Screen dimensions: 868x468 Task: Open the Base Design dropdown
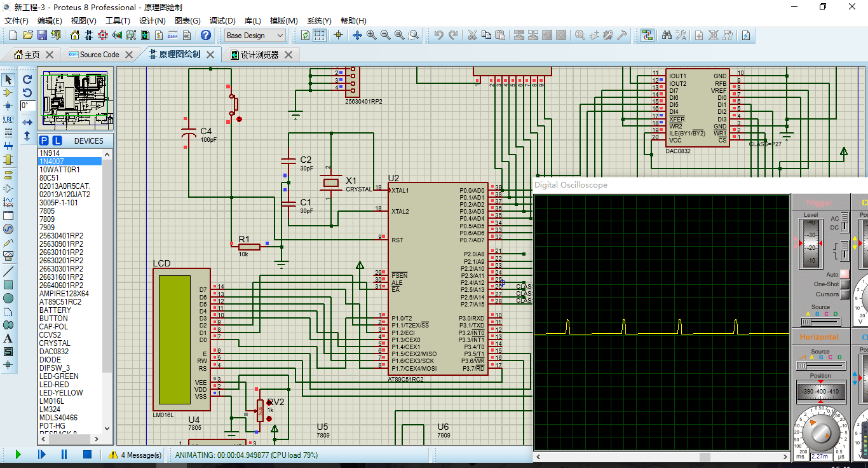tap(255, 36)
